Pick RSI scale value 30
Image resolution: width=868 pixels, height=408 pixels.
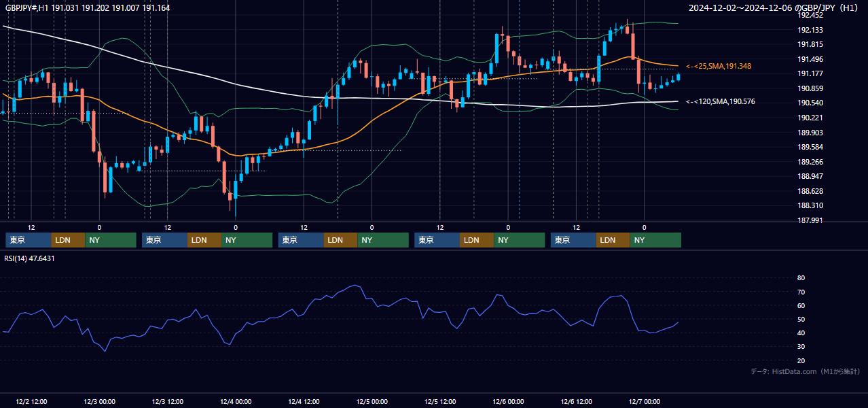(801, 347)
